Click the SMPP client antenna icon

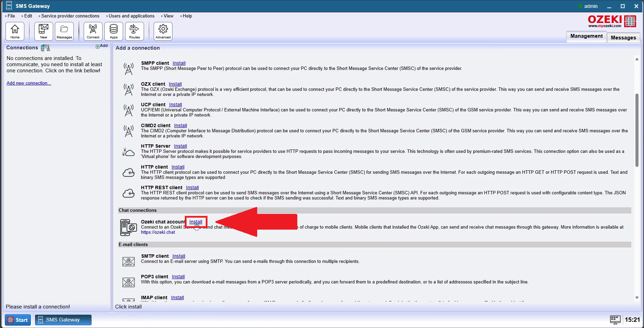pos(129,69)
